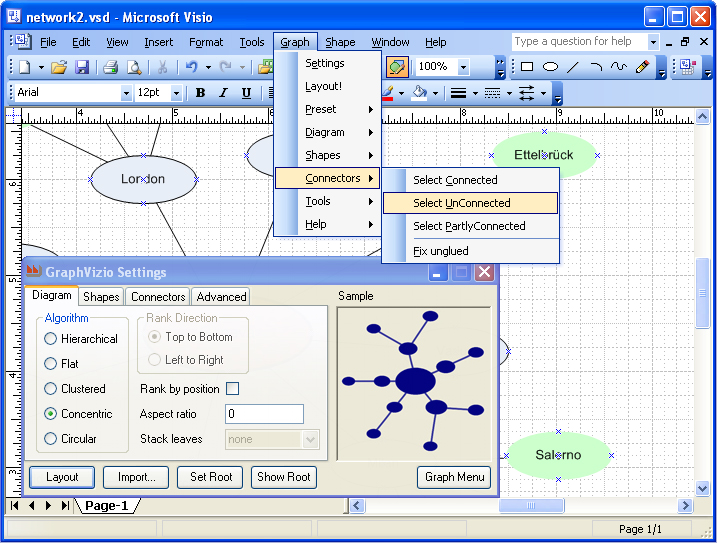Click the Aspect ratio input field

tap(264, 414)
